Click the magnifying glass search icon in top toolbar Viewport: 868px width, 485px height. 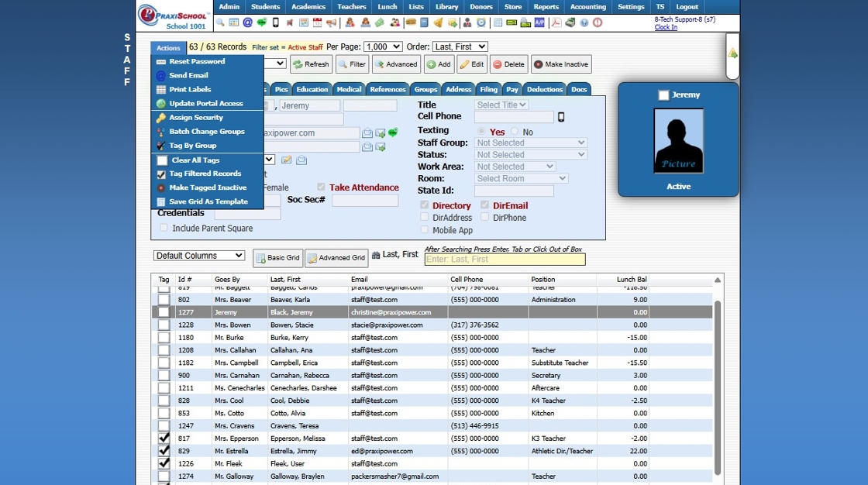coord(220,23)
